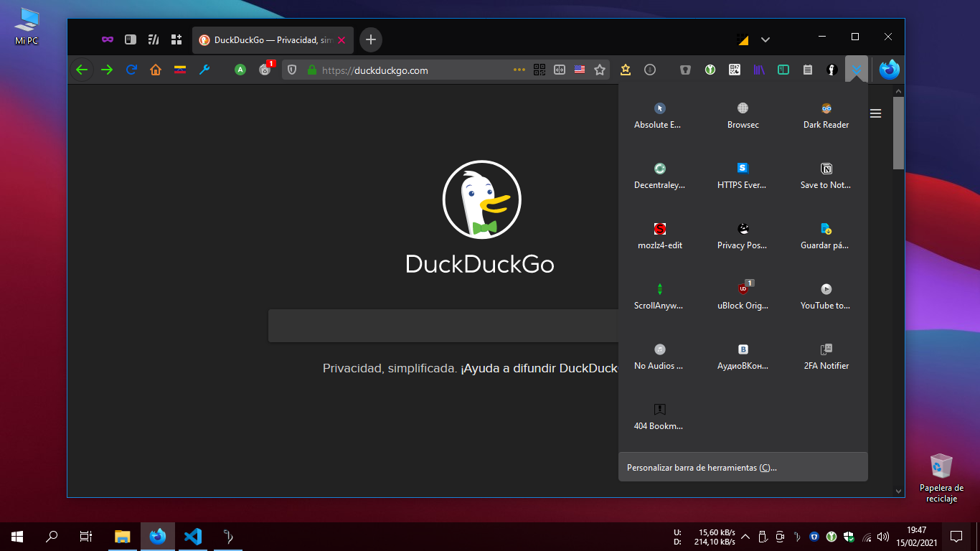The image size is (980, 551).
Task: Open the Windows Start menu
Action: pyautogui.click(x=17, y=536)
